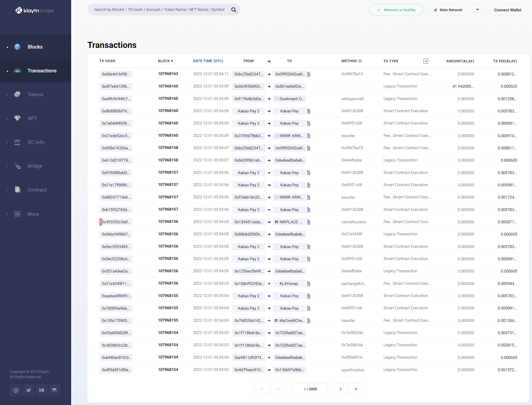This screenshot has height=405, width=532.
Task: Click contract icon beside KLAYswap address
Action: (309, 284)
